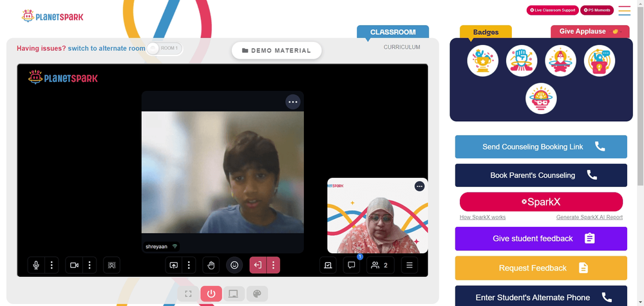Screen dimensions: 644x306
Task: Switch to the CLASSROOM tab
Action: 393,32
